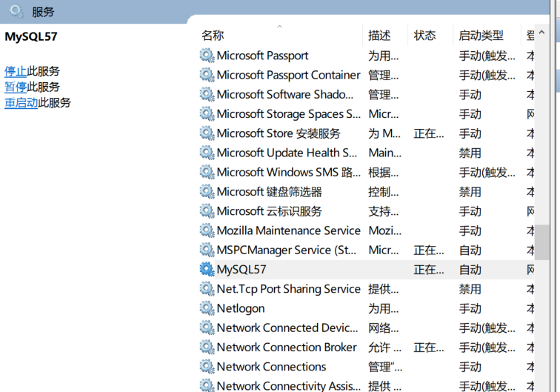Select the MySQL57 row name in list
560x392 pixels.
click(x=241, y=270)
